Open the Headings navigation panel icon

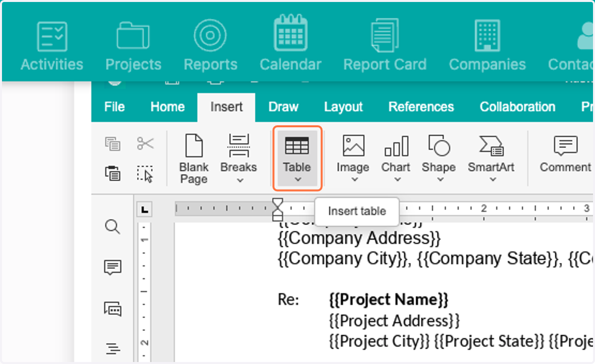113,349
